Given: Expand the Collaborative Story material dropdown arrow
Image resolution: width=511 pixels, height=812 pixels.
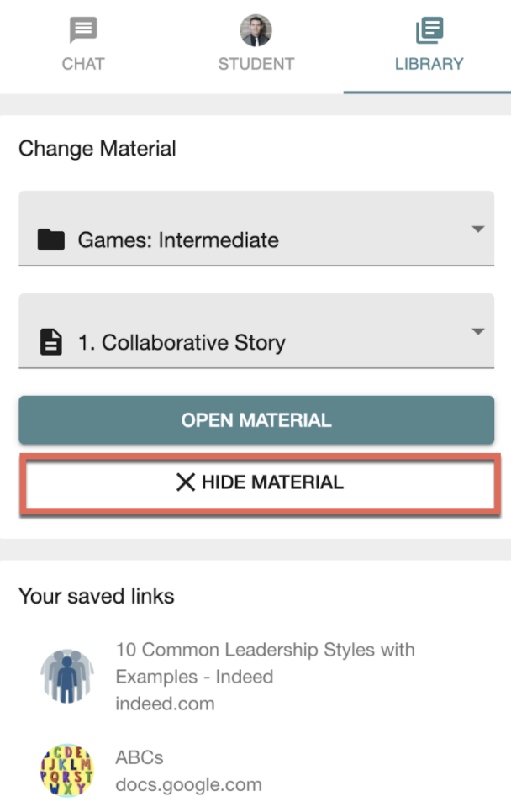Looking at the screenshot, I should (478, 331).
